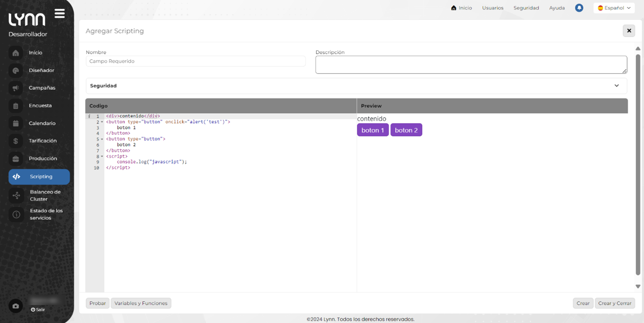644x323 pixels.
Task: Click the Probar button
Action: click(98, 303)
